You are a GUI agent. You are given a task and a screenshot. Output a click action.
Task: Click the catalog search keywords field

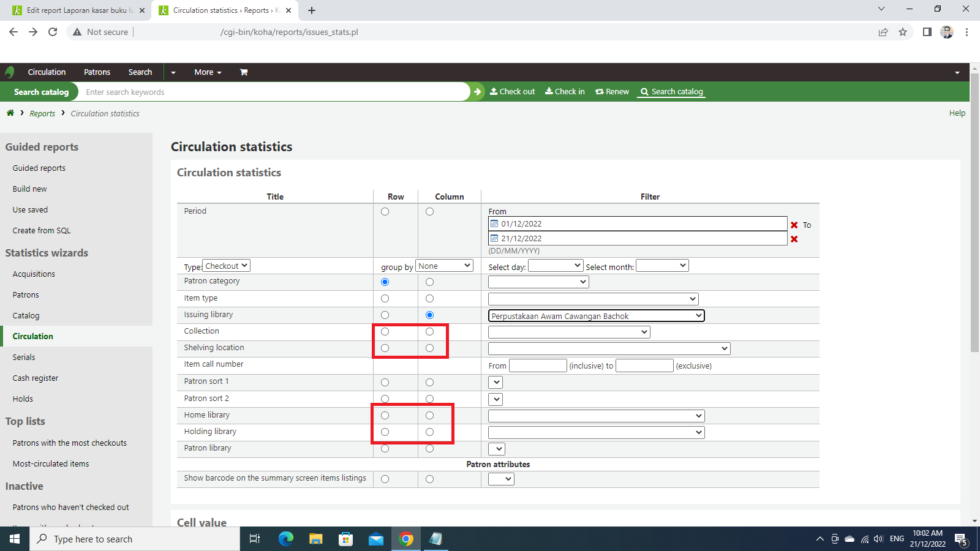(276, 92)
